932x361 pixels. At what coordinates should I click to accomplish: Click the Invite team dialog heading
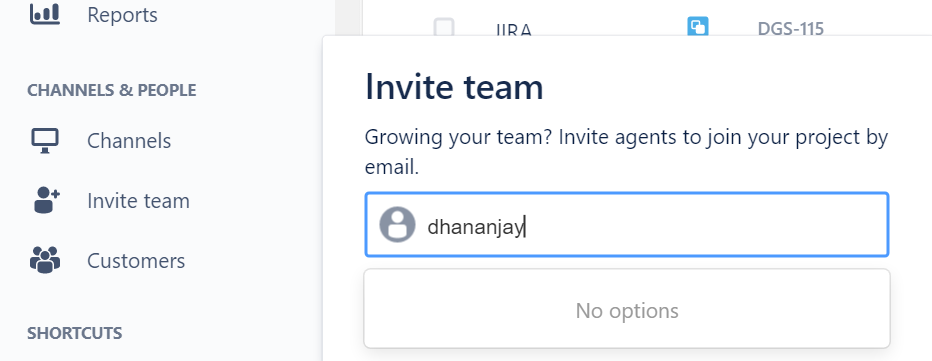[454, 87]
